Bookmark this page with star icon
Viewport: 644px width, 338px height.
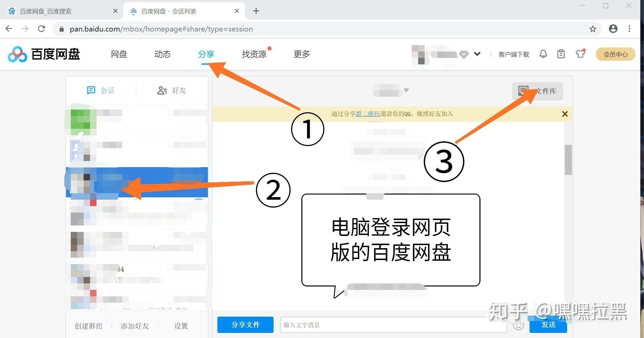[x=593, y=29]
